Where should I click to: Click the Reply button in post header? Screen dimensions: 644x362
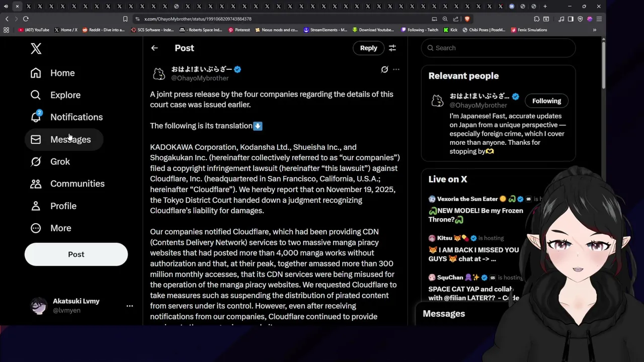368,48
